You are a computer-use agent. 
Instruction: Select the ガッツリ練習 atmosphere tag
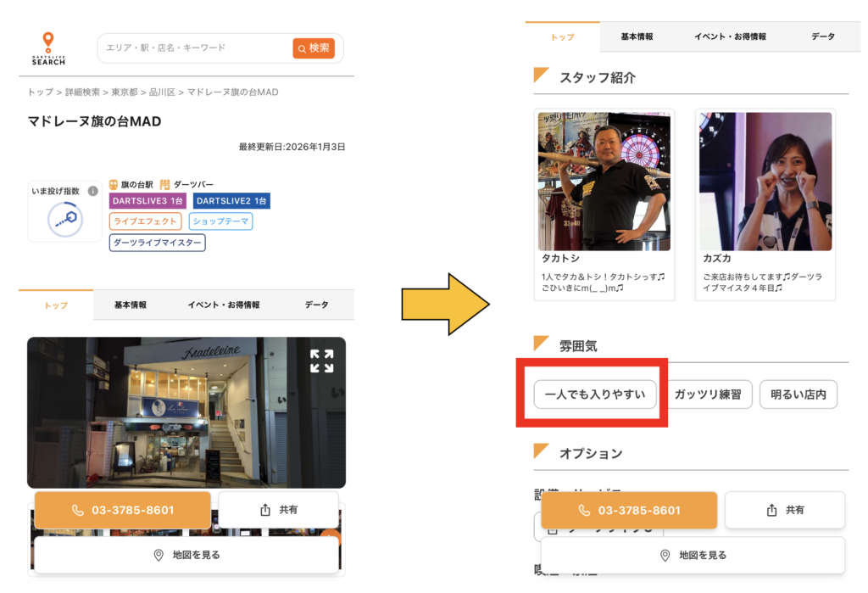pos(710,394)
